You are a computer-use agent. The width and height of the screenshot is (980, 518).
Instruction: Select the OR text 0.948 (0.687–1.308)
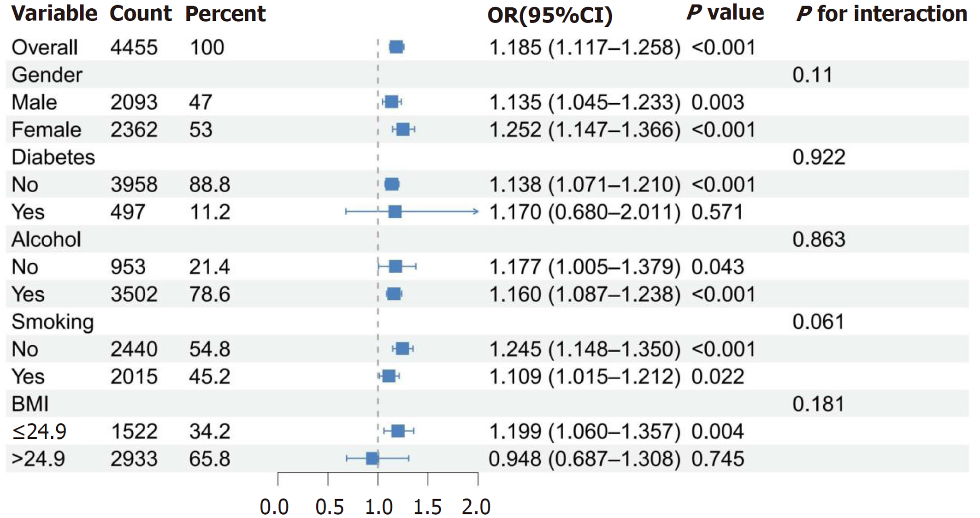tap(584, 459)
